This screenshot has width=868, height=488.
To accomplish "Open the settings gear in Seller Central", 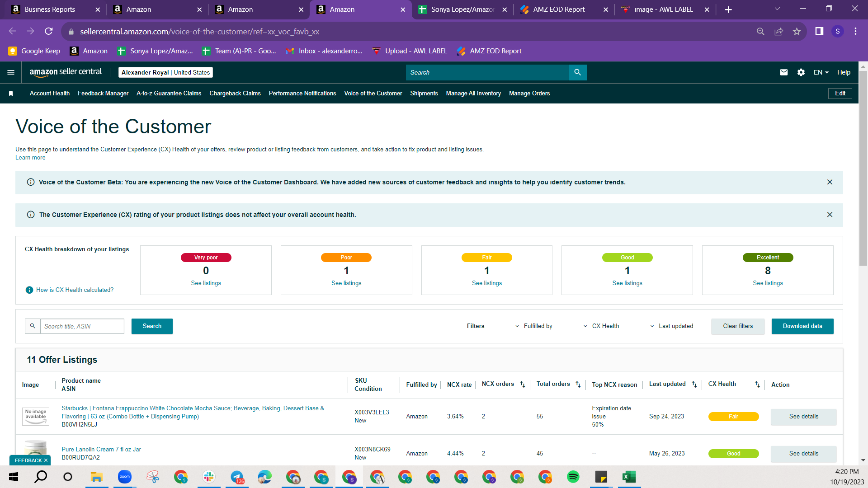I will pos(801,72).
